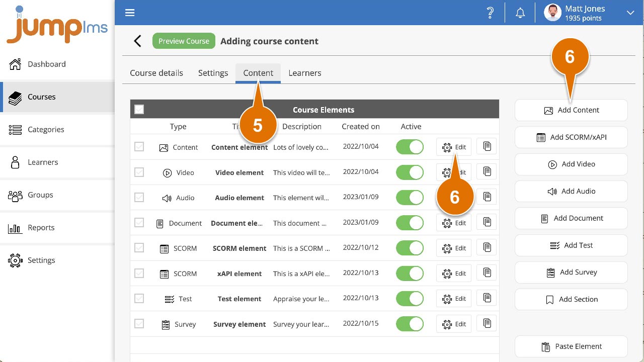644x362 pixels.
Task: Toggle Active switch for xAPI element
Action: (410, 273)
